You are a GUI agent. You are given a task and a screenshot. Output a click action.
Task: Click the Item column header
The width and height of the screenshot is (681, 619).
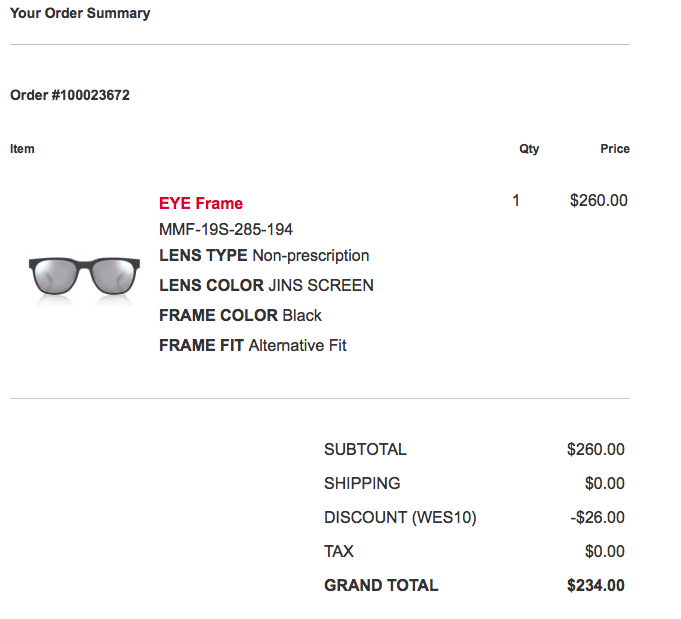(x=22, y=149)
